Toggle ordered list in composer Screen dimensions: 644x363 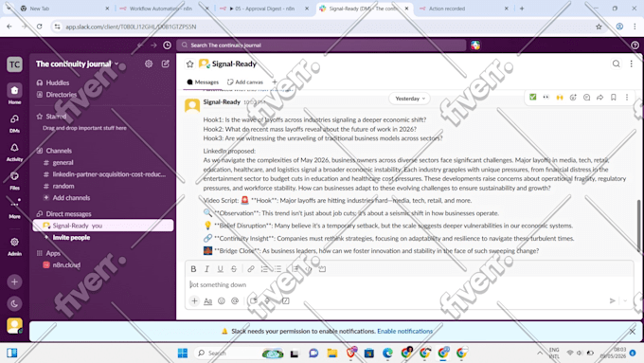coord(264,269)
